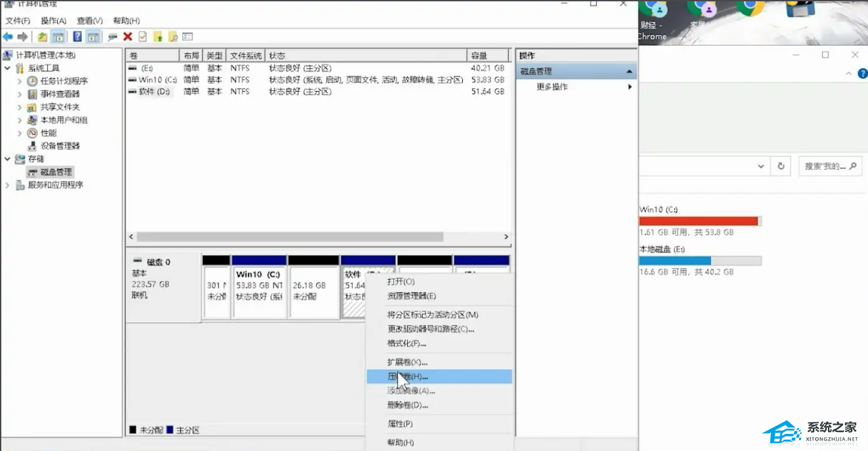Click the 事件查看器 icon in sidebar
Screen dimensions: 868x451
[x=32, y=94]
